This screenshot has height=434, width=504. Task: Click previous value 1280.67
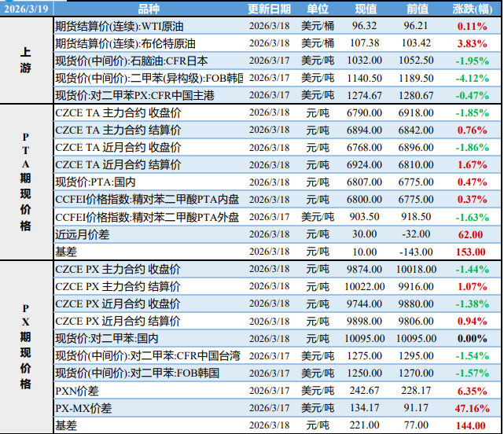click(x=416, y=95)
